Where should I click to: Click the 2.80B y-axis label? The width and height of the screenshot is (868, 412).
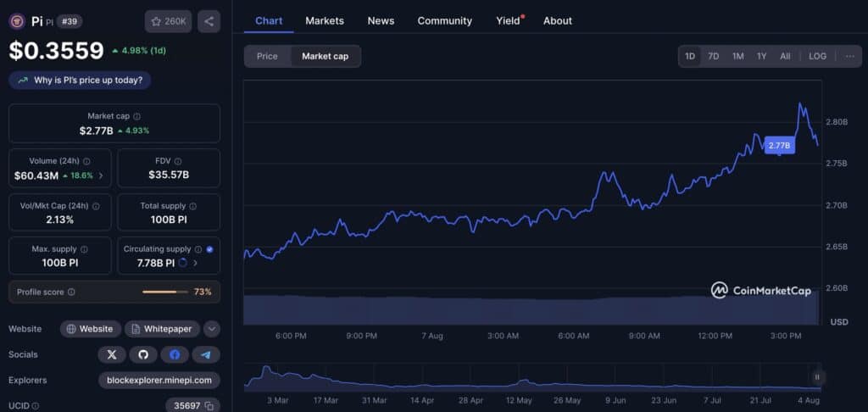click(x=837, y=122)
